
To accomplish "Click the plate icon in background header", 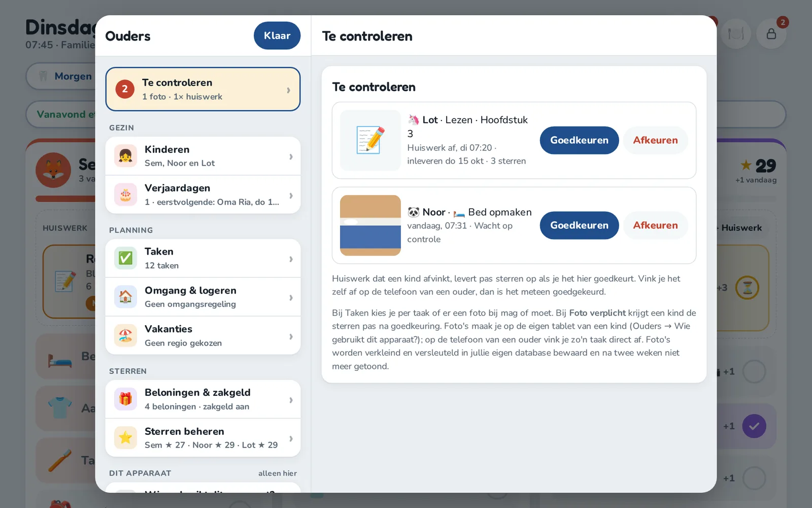I will click(736, 34).
